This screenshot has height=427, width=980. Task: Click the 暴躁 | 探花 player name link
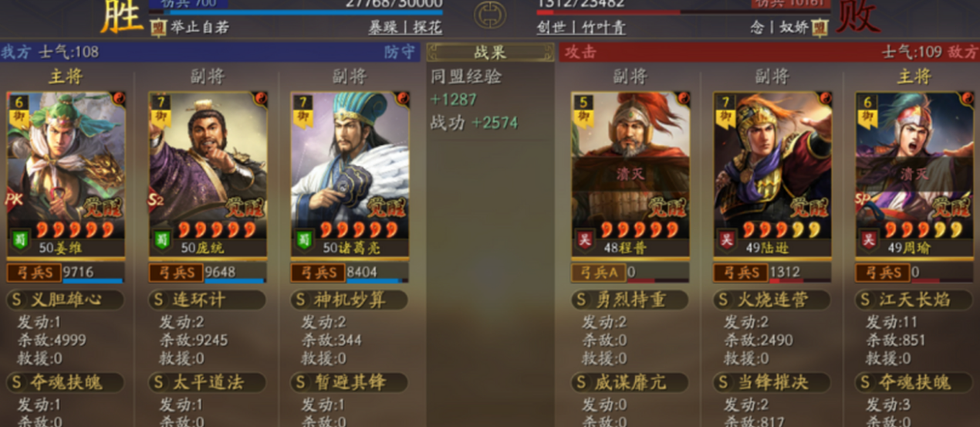[405, 28]
